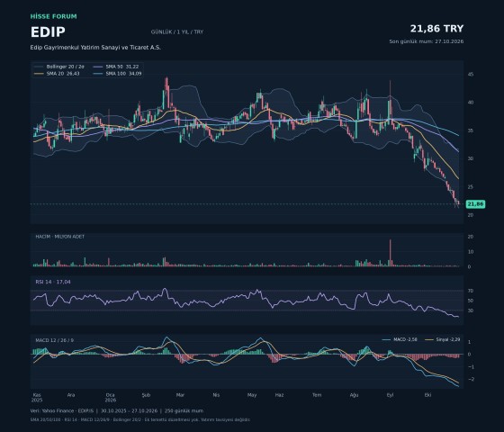Viewport: 504px width, 432px height.
Task: Click the Ara month axis label
Action: click(71, 395)
